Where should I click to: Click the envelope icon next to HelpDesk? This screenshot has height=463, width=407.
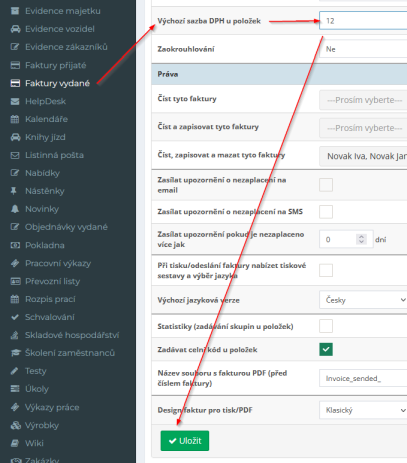15,101
